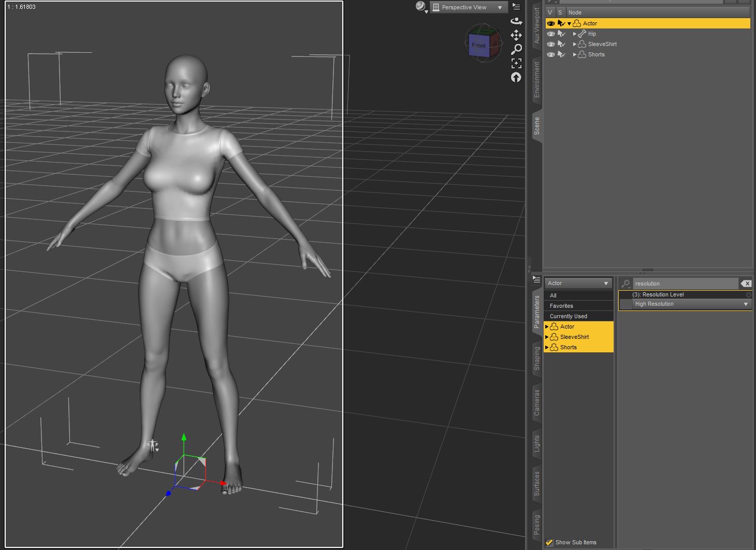Toggle visibility eye for Hip
The height and width of the screenshot is (550, 756).
[551, 34]
